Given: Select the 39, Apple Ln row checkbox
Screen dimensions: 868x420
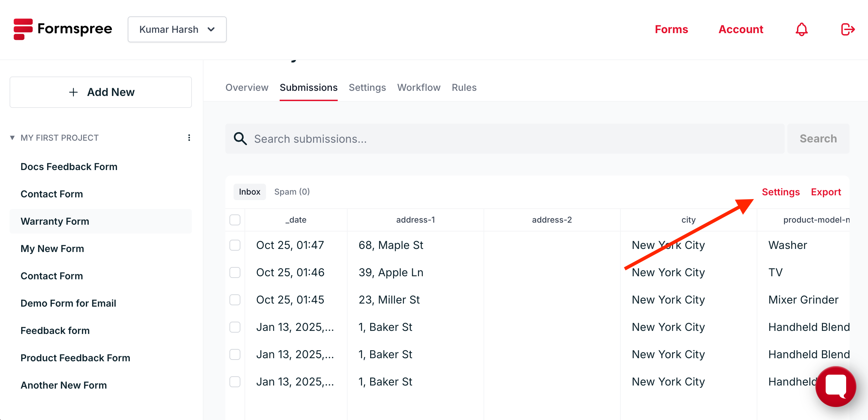Looking at the screenshot, I should (235, 272).
